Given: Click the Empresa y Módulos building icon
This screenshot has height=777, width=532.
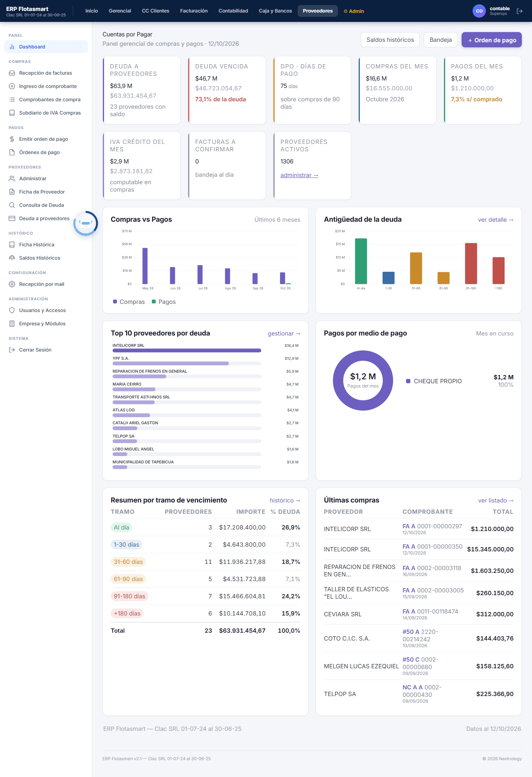Looking at the screenshot, I should pos(12,324).
